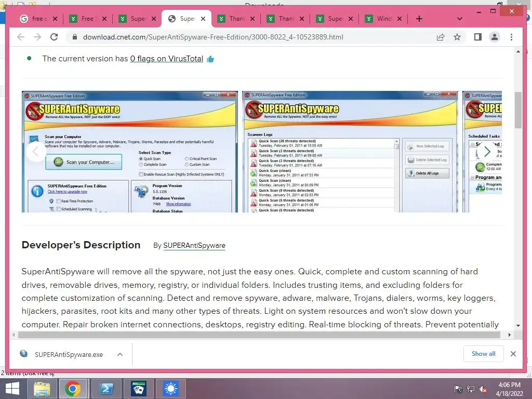Viewport: 532px width, 399px height.
Task: Show next screenshot with right carousel arrow
Action: pos(487,151)
